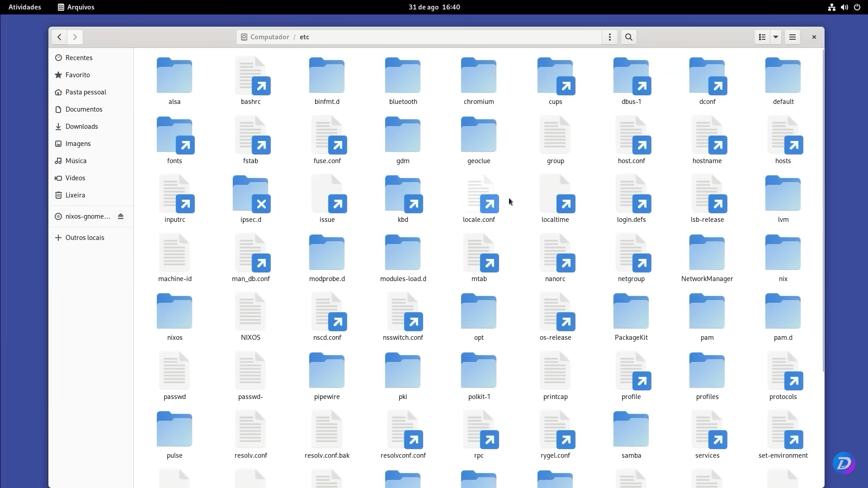Open the fonts folder

pos(174,134)
